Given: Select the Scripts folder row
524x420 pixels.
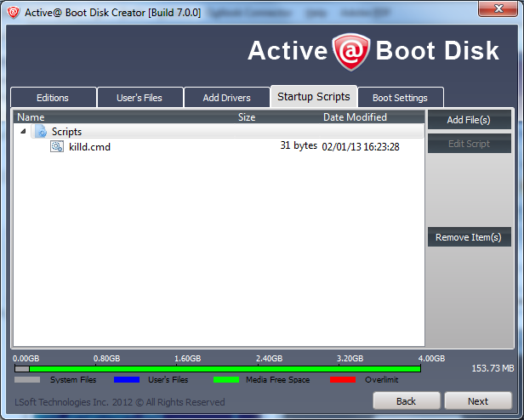Looking at the screenshot, I should point(227,131).
